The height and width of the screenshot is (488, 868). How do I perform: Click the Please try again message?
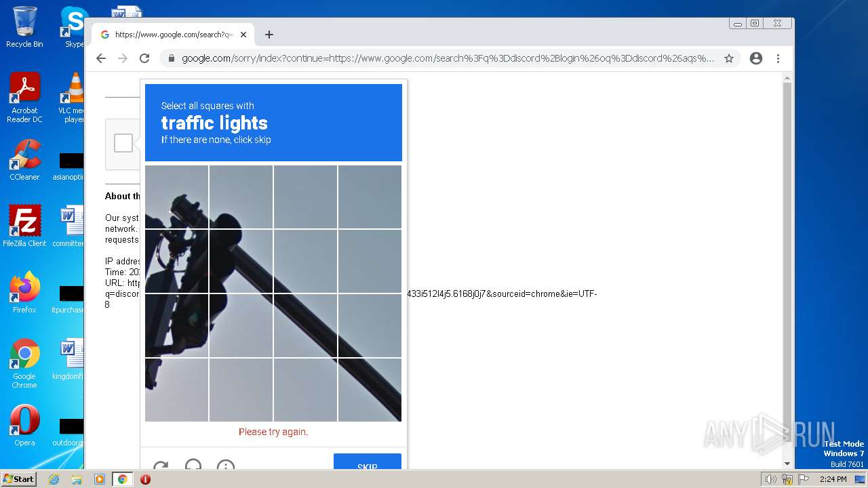coord(273,432)
